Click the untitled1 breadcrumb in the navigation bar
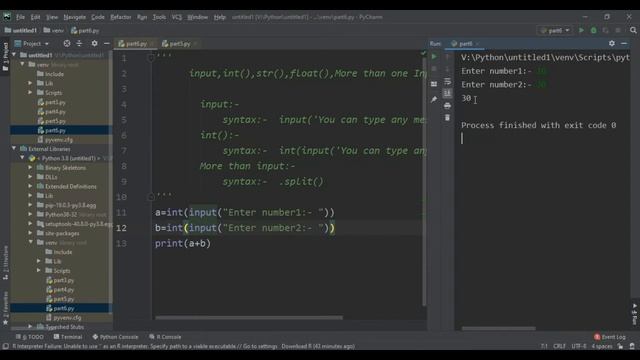 click(x=20, y=30)
